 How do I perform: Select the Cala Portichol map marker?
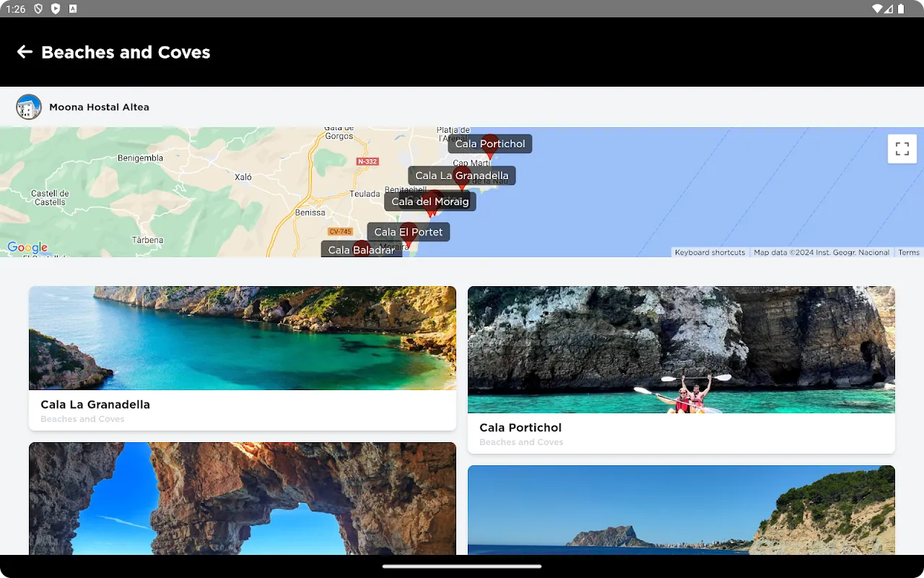tap(490, 144)
